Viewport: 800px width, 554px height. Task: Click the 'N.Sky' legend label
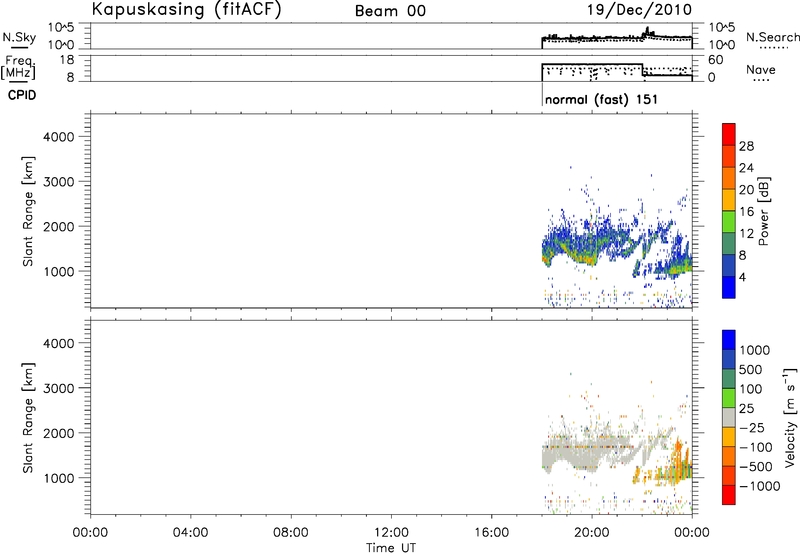pyautogui.click(x=19, y=37)
